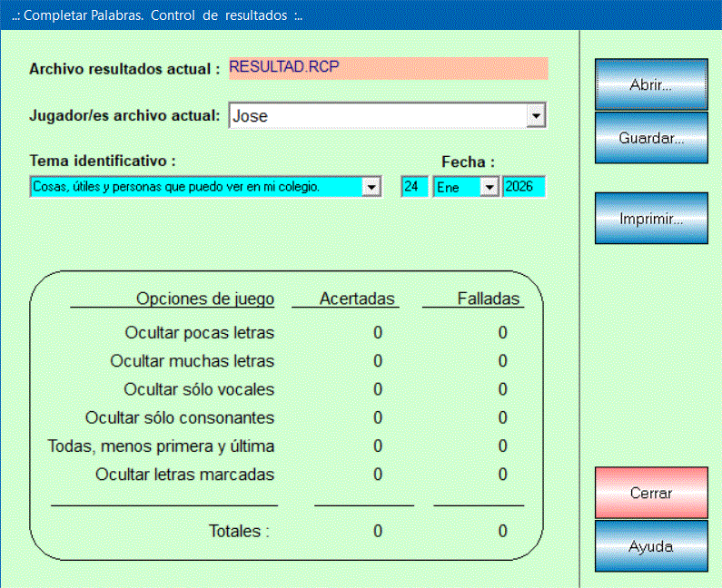Open the Tema identificativo dropdown arrow
The width and height of the screenshot is (722, 588).
[x=371, y=186]
